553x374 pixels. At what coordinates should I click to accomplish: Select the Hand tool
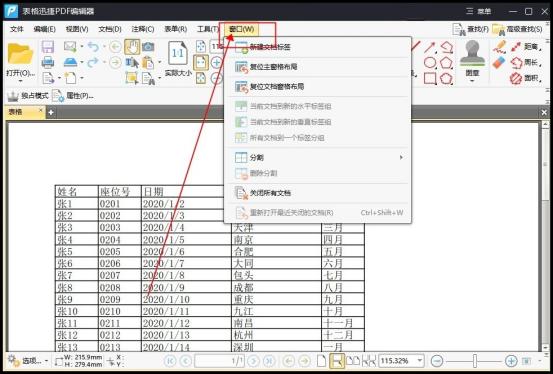point(132,47)
